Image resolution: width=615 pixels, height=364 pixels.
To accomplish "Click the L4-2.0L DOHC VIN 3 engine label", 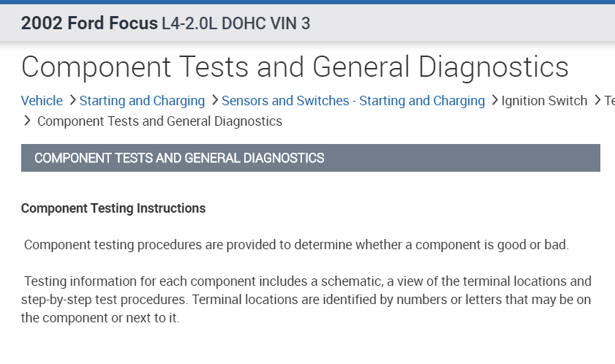I will [235, 23].
